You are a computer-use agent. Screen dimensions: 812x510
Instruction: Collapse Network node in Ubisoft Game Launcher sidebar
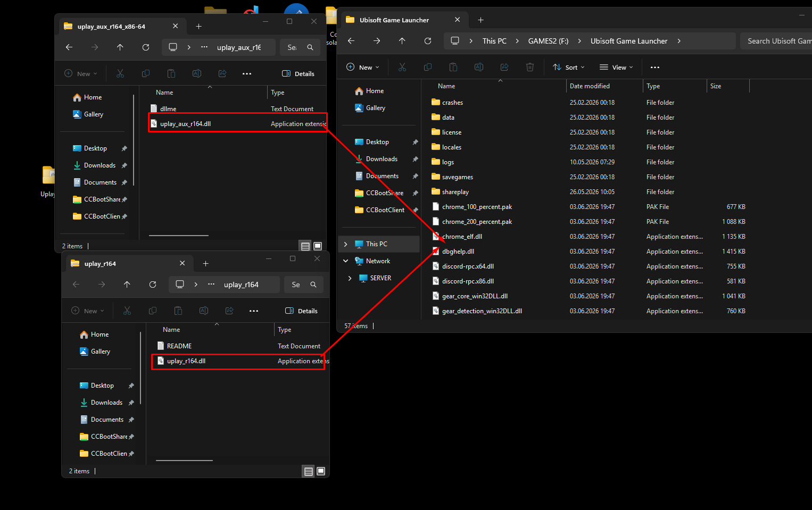pyautogui.click(x=346, y=261)
